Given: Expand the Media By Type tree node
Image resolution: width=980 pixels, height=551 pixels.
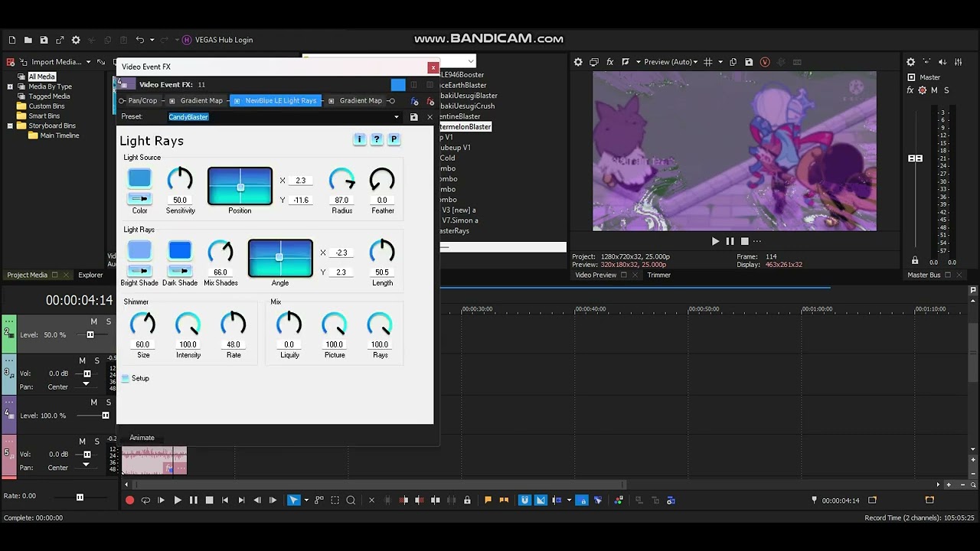Looking at the screenshot, I should [10, 86].
